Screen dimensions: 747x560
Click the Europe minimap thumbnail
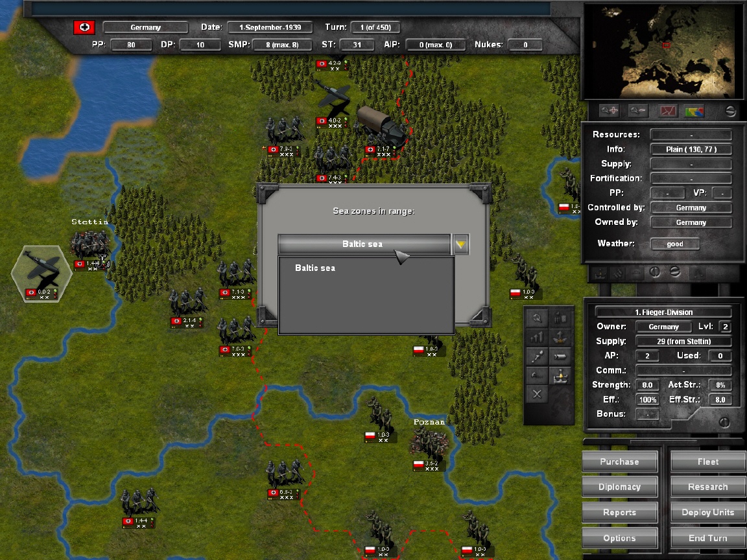point(663,52)
